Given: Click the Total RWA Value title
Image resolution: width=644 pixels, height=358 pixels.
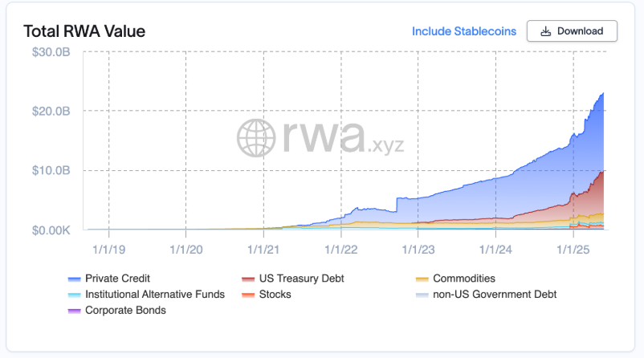Looking at the screenshot, I should [x=84, y=31].
